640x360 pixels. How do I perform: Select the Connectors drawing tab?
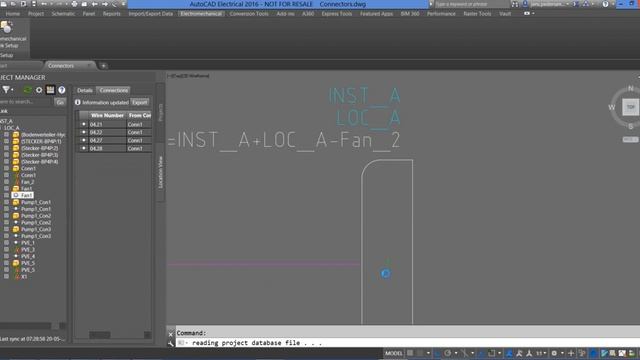pyautogui.click(x=61, y=65)
